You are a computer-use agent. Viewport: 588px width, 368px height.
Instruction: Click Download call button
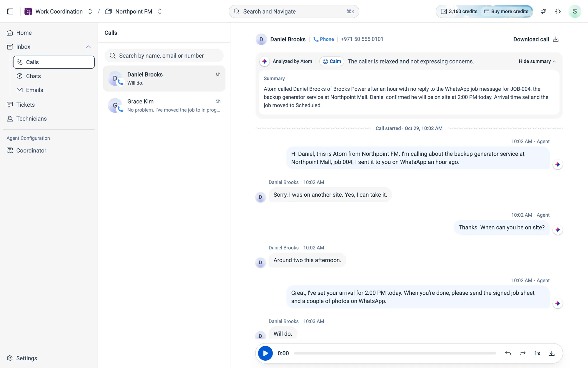[x=536, y=39]
